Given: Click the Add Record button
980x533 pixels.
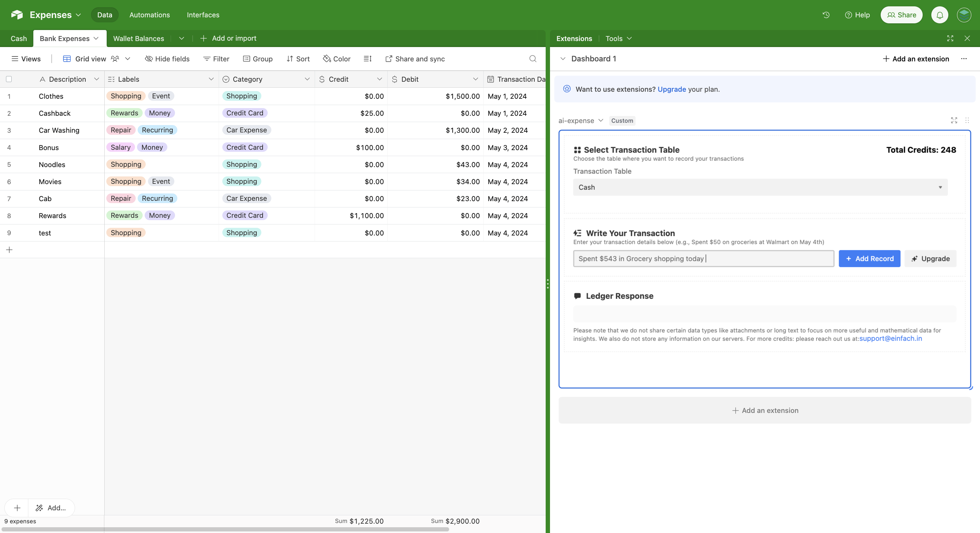Looking at the screenshot, I should point(869,258).
